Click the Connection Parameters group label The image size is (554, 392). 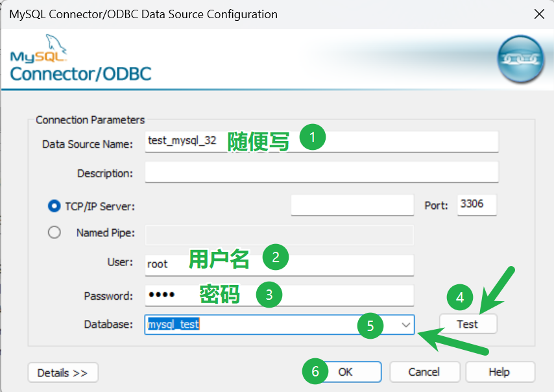tap(90, 120)
